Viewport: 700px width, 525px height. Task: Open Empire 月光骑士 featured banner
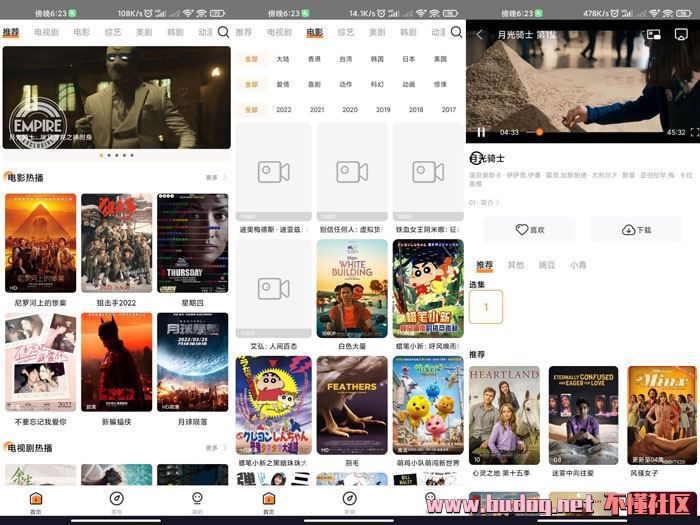117,97
